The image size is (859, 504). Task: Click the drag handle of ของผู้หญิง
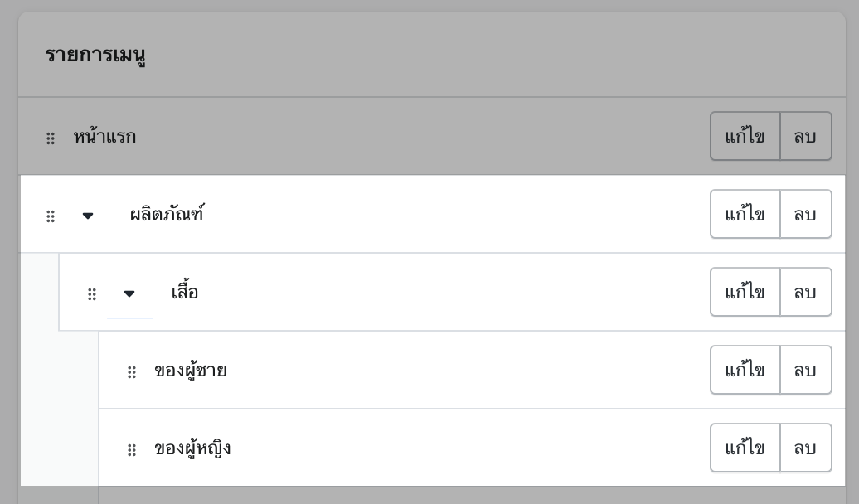pos(132,449)
